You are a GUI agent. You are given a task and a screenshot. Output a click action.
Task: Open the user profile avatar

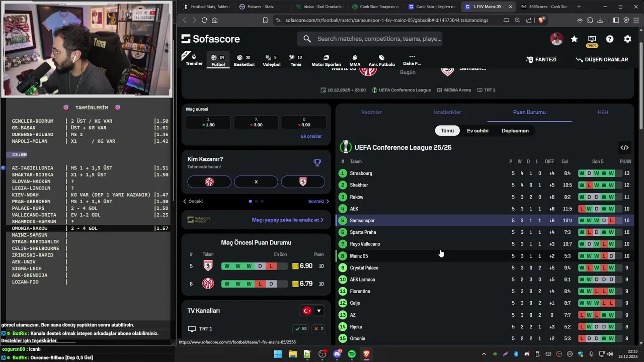click(x=556, y=39)
